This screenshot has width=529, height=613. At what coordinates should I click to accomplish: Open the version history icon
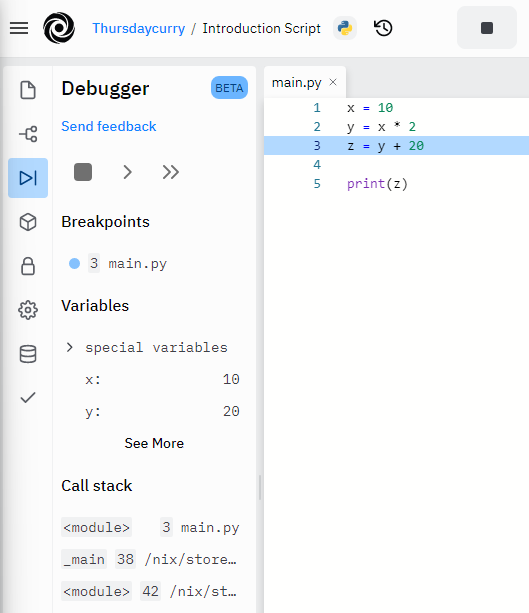[x=383, y=28]
